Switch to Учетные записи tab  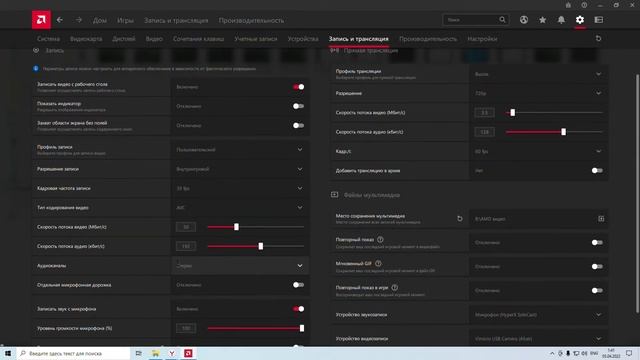[x=256, y=39]
